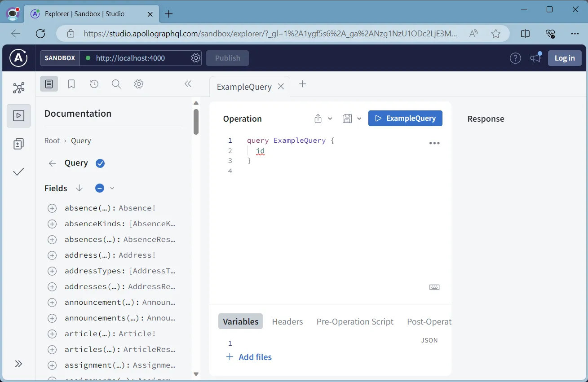588x382 pixels.
Task: Click the Apollo logo
Action: (18, 58)
